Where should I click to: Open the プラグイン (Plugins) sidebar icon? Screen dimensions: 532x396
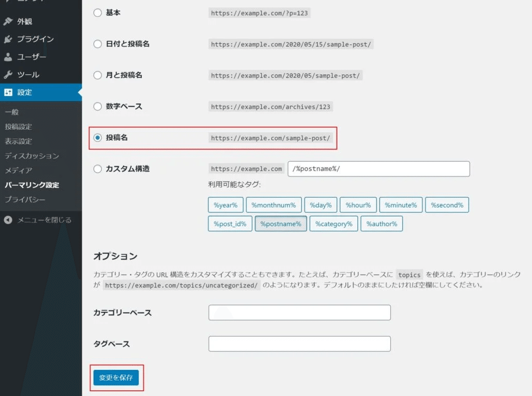pyautogui.click(x=8, y=39)
